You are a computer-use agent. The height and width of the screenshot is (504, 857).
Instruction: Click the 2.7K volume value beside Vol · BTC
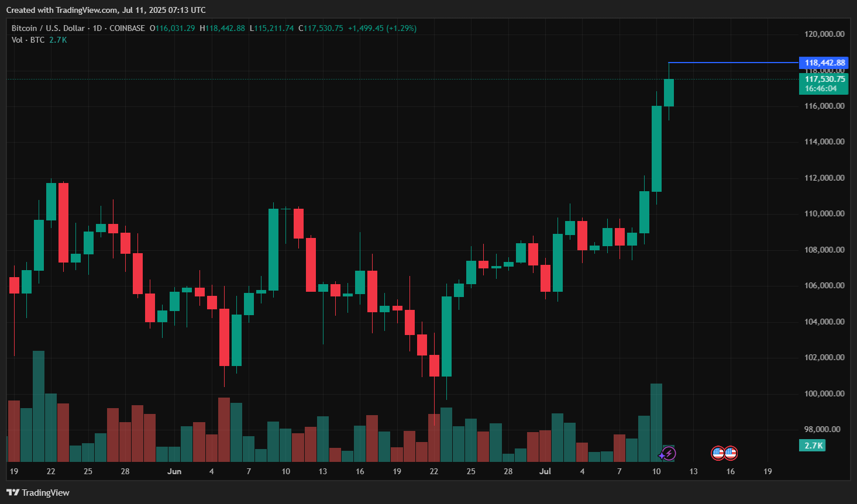coord(58,40)
